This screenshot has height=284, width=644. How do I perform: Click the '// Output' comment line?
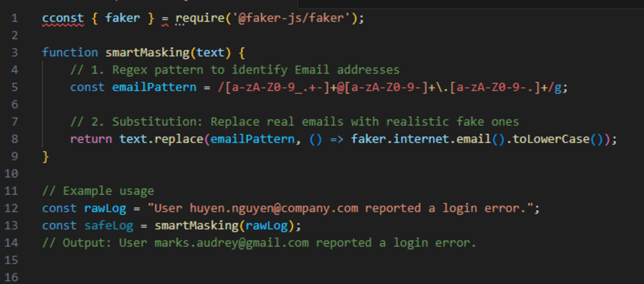pyautogui.click(x=259, y=243)
